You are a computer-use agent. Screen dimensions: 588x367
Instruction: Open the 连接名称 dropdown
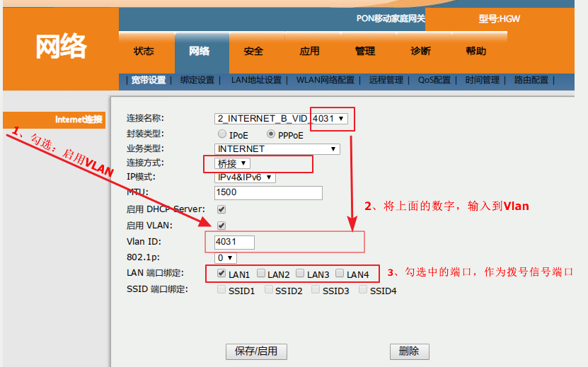coord(281,119)
